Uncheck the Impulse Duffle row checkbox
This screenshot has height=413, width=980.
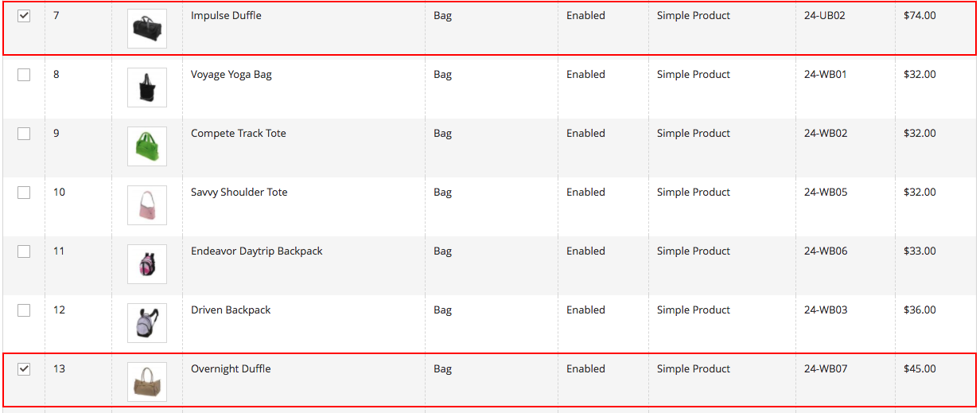point(24,16)
